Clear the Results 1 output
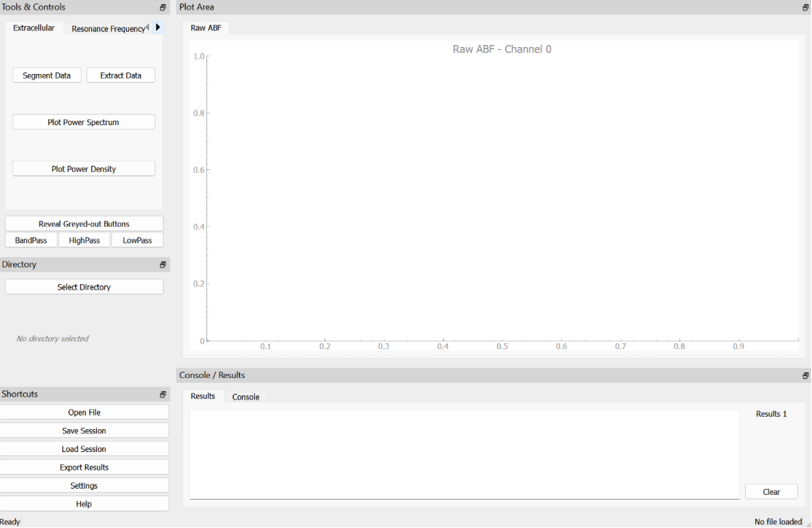The width and height of the screenshot is (812, 528). [771, 491]
